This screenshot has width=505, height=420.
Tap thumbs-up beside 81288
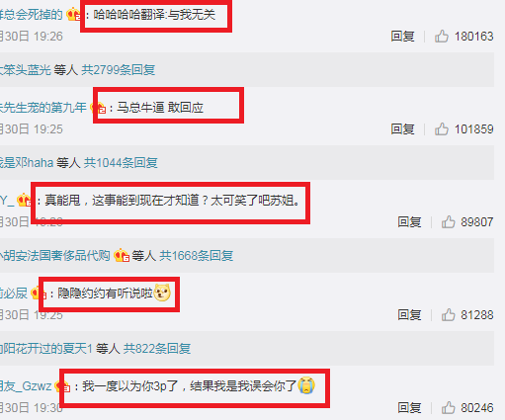point(448,314)
